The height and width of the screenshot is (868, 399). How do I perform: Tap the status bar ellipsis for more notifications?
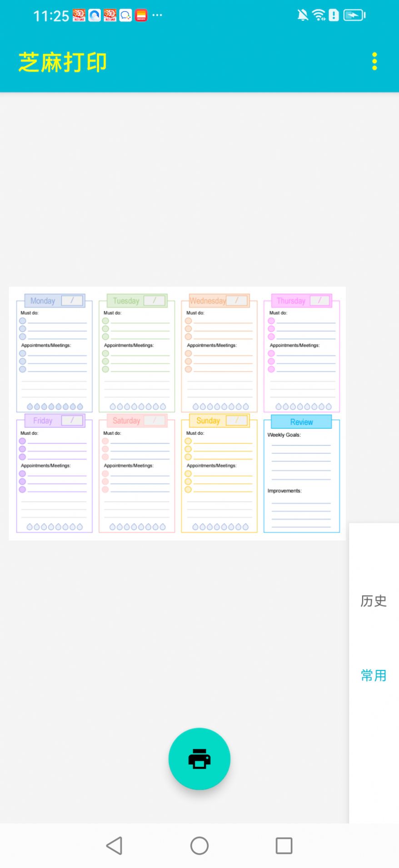point(157,15)
